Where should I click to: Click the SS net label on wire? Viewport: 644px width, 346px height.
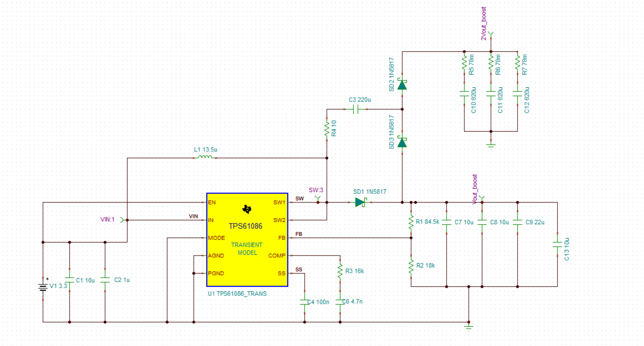point(299,270)
